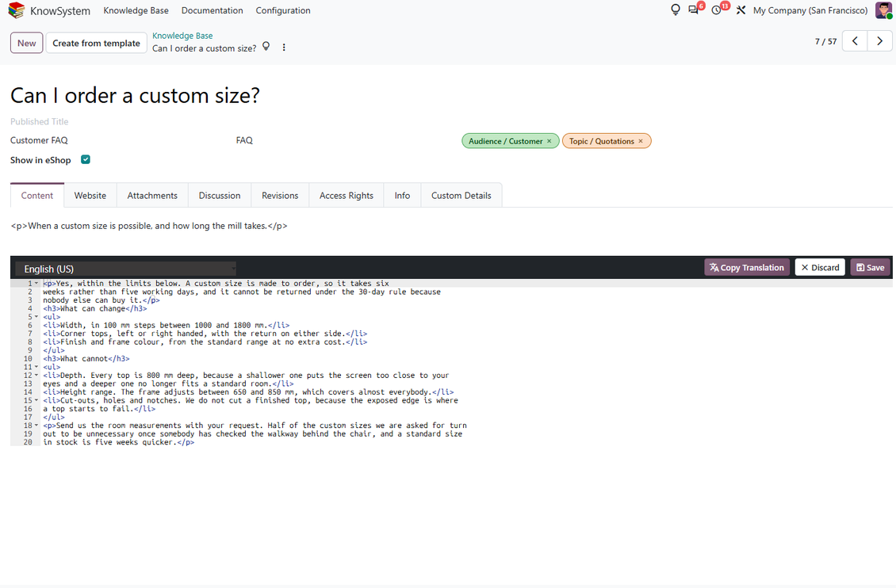Switch to the Info tab
896x588 pixels.
[402, 195]
